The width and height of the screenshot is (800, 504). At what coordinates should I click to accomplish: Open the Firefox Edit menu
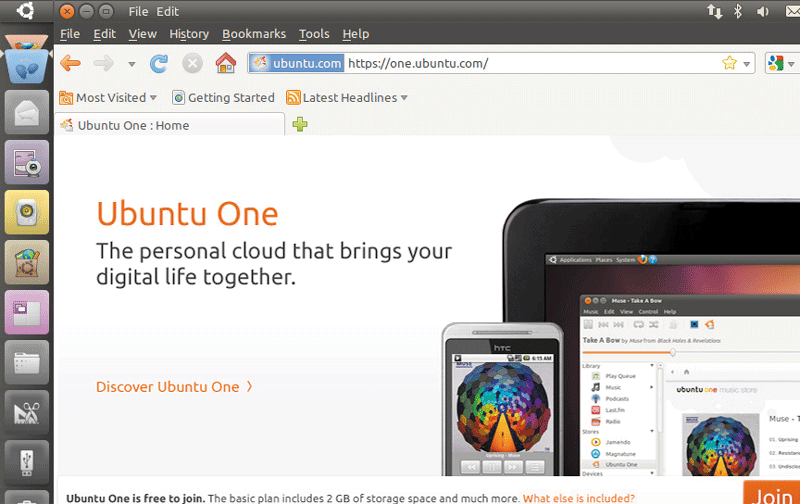click(105, 34)
